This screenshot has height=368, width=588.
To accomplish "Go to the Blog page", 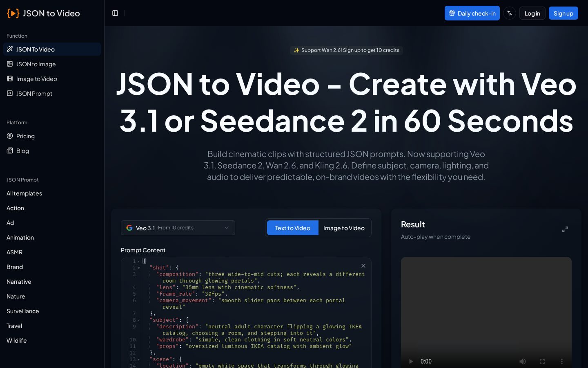I will point(52,150).
